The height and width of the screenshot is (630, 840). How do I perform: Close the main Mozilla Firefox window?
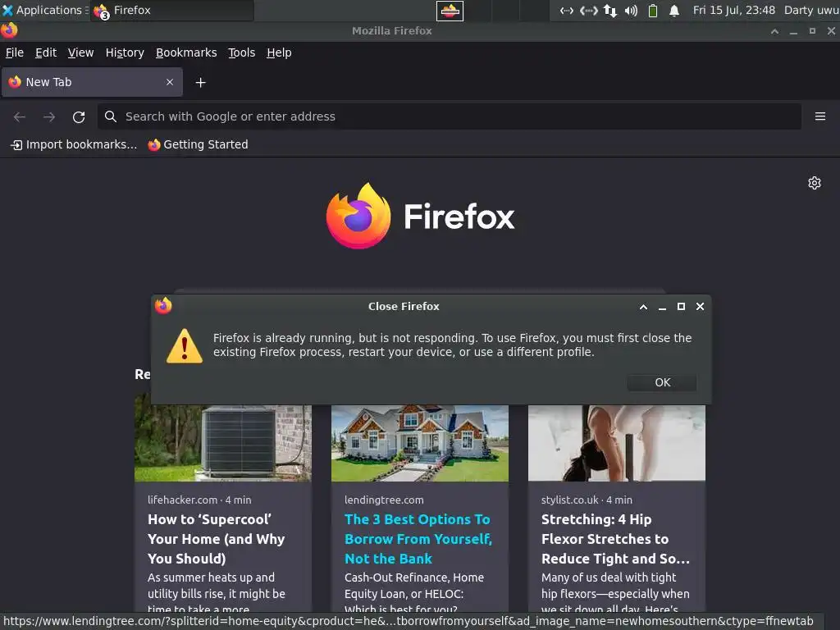tap(831, 31)
